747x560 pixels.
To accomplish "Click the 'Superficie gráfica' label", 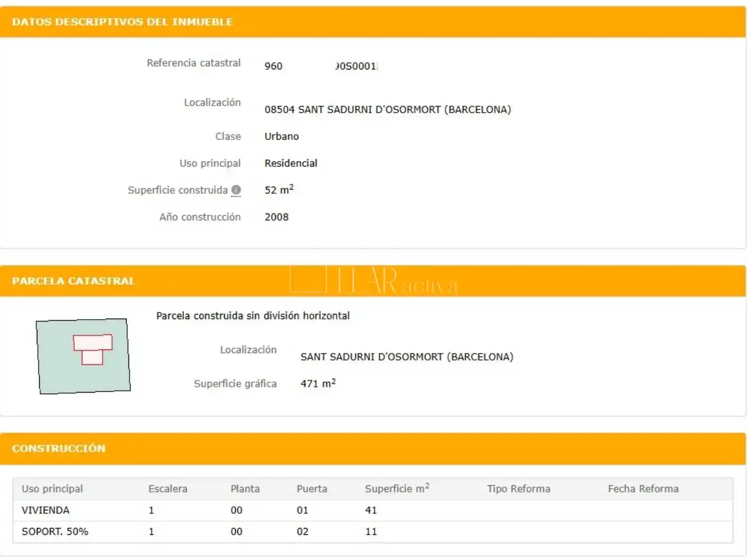I will pos(235,384).
